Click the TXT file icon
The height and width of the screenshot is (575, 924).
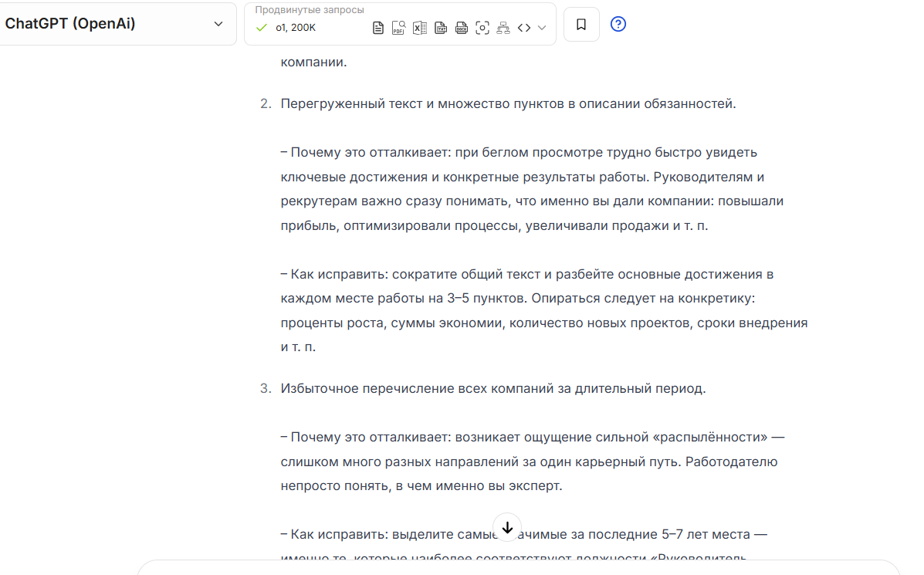441,28
